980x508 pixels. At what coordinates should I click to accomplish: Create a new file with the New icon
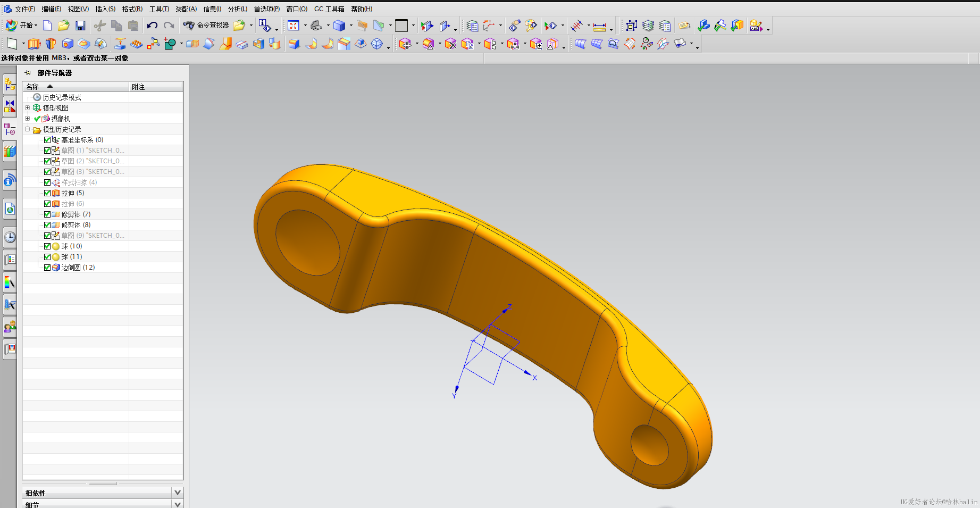coord(47,26)
